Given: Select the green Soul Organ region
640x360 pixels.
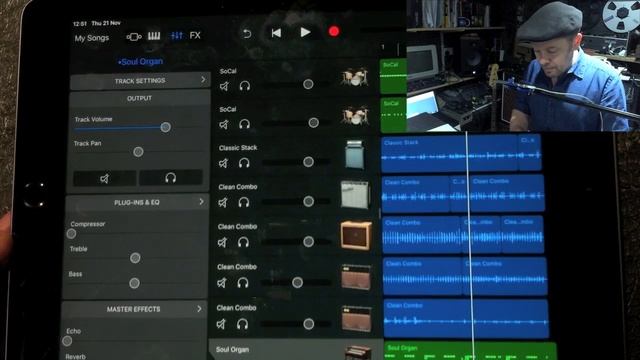Looking at the screenshot, I should (x=470, y=351).
